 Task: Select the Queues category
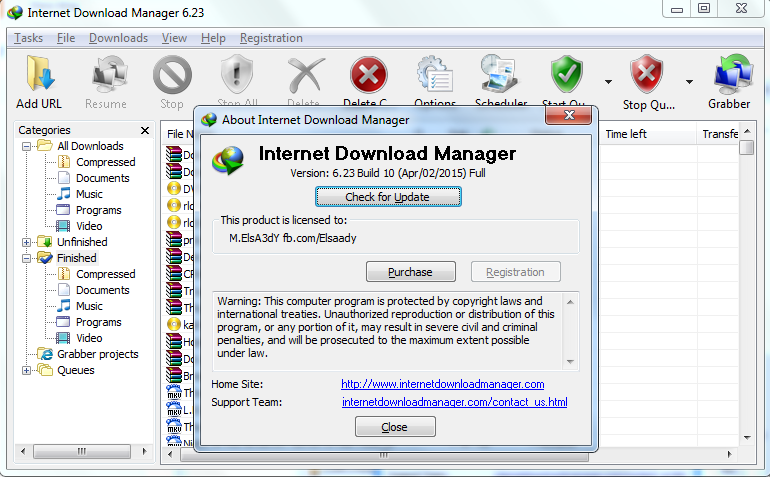point(76,370)
